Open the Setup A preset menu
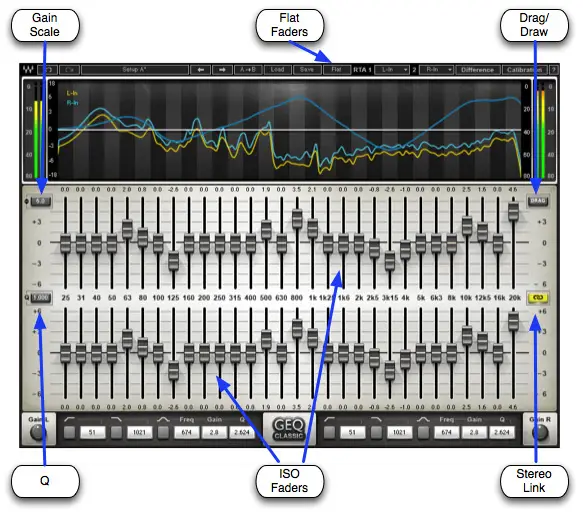This screenshot has width=583, height=512. pos(135,70)
